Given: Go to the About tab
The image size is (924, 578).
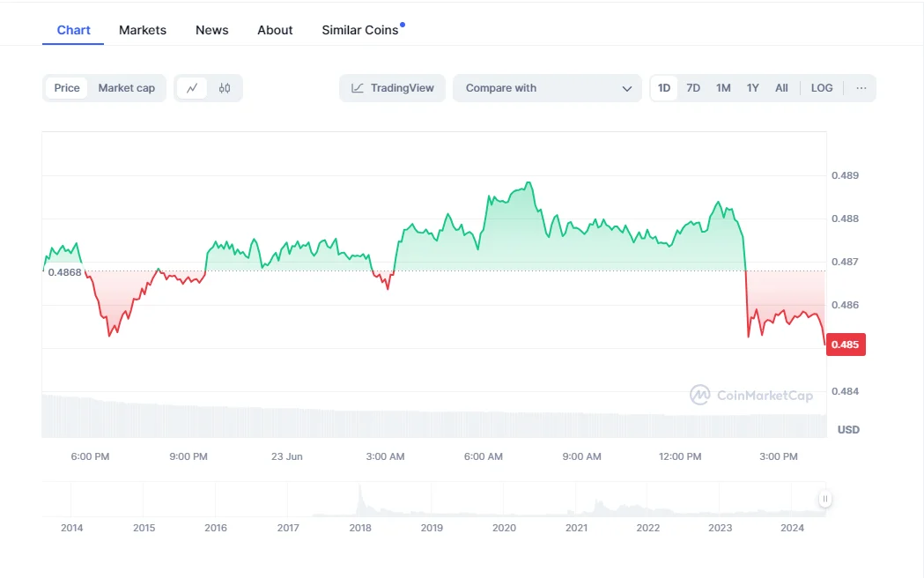Looking at the screenshot, I should click(275, 30).
